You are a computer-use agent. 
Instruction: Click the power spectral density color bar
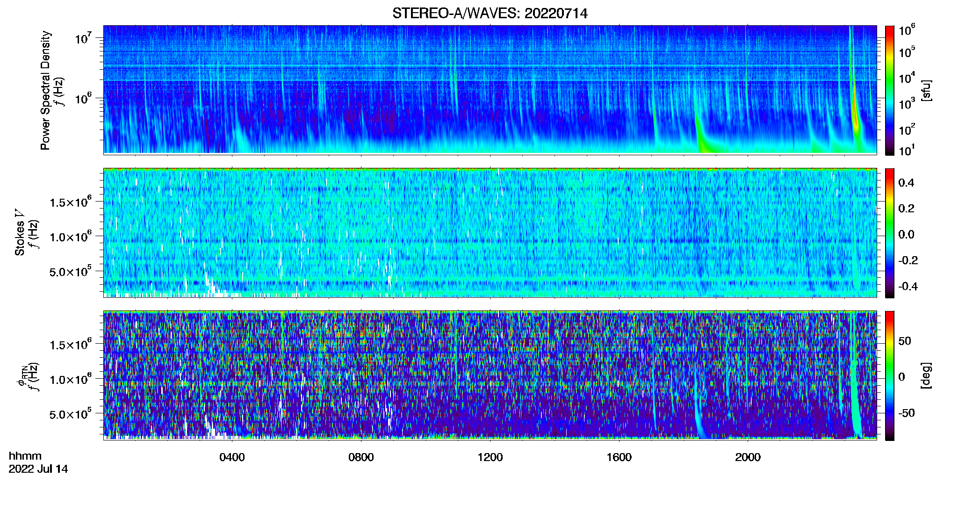pos(890,90)
